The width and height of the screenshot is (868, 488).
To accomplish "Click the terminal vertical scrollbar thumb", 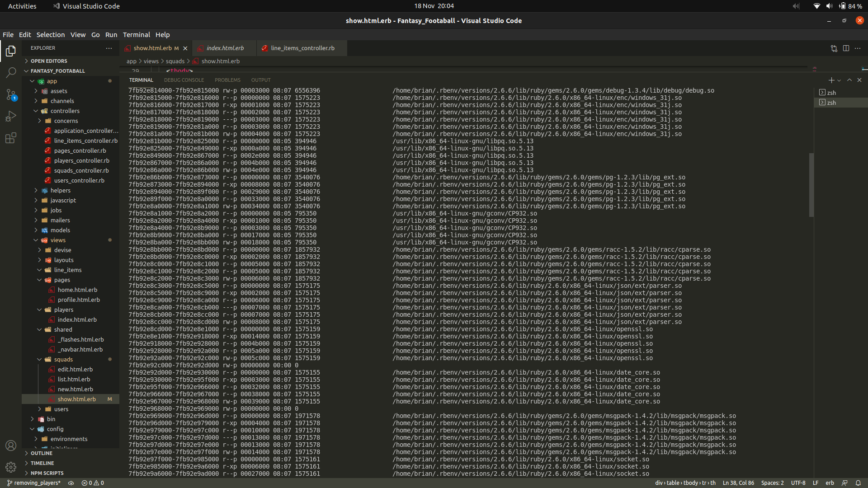I will coord(811,185).
